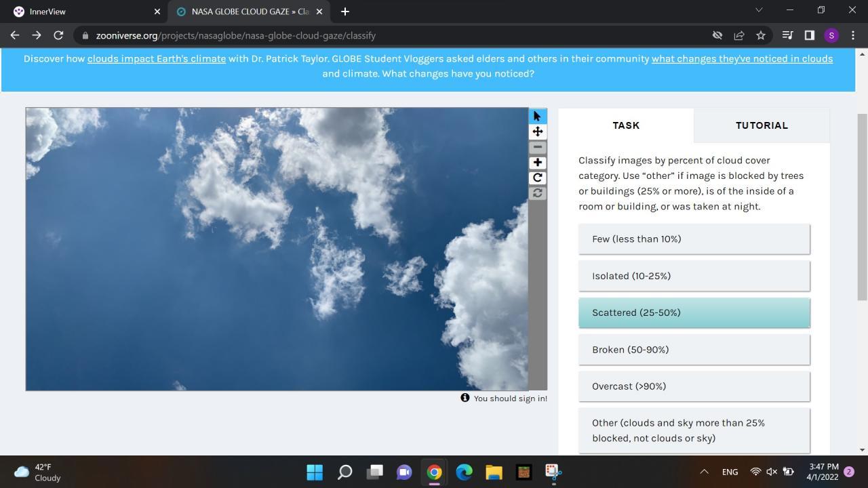Viewport: 868px width, 488px height.
Task: Click the zoom in plus icon
Action: (537, 163)
